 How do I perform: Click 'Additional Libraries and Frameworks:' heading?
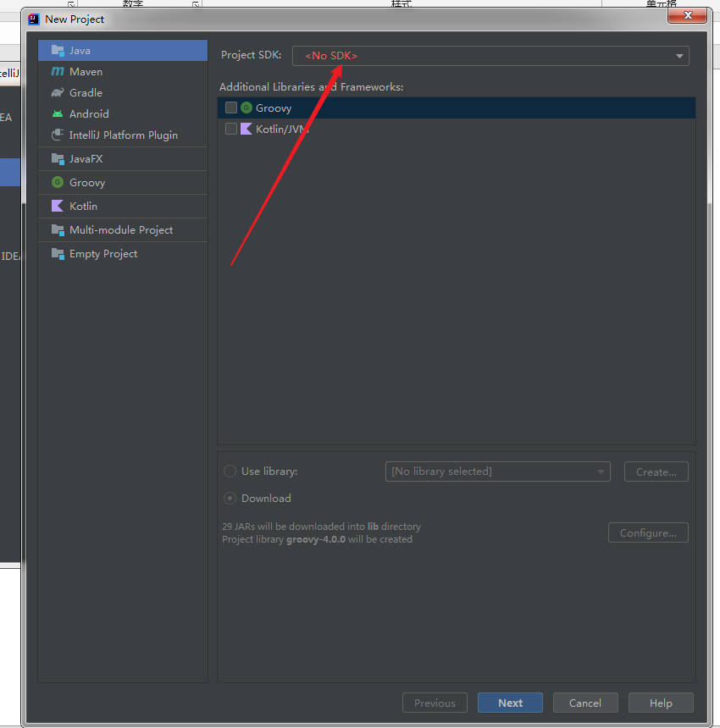pyautogui.click(x=311, y=87)
